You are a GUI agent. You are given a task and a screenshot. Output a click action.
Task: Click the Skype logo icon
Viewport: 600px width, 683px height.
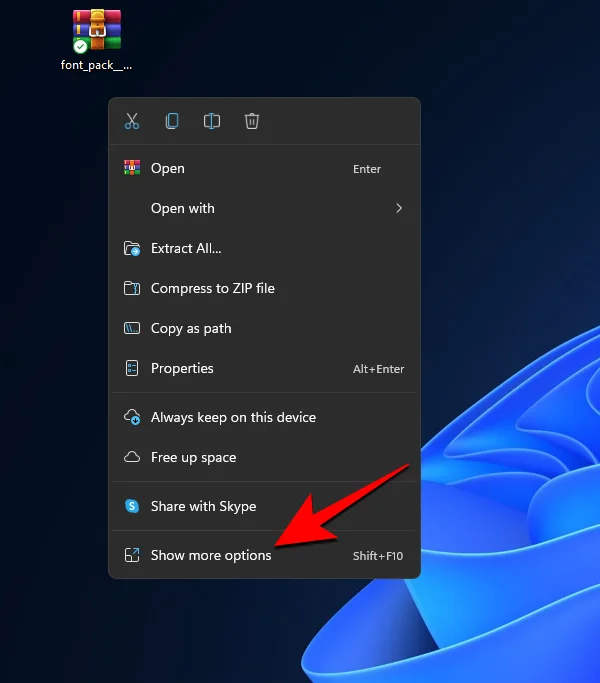(132, 506)
